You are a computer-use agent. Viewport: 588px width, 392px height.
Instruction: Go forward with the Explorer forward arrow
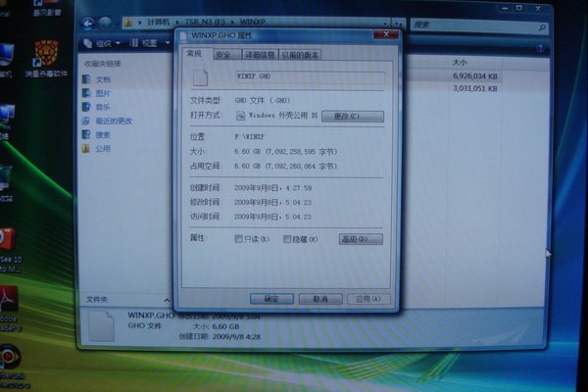pyautogui.click(x=105, y=24)
